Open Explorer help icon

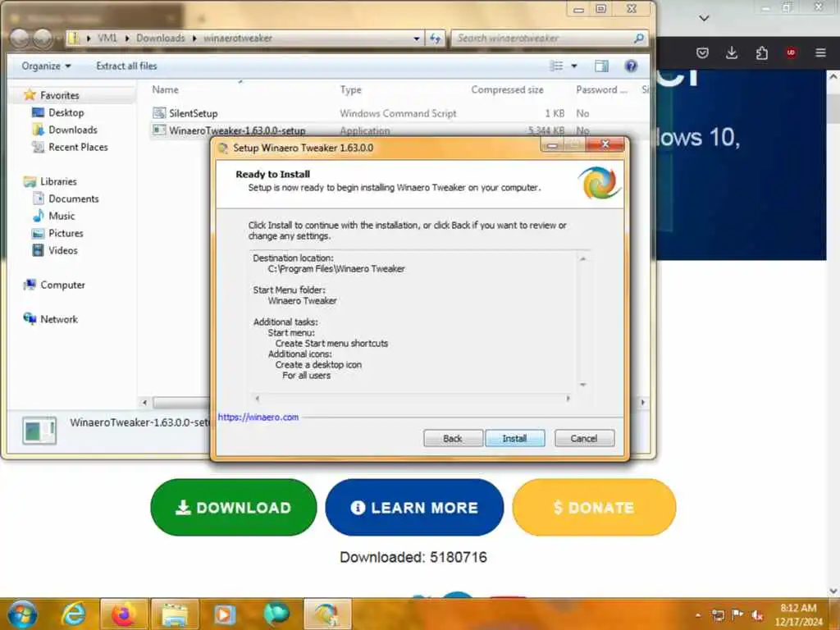click(x=631, y=66)
